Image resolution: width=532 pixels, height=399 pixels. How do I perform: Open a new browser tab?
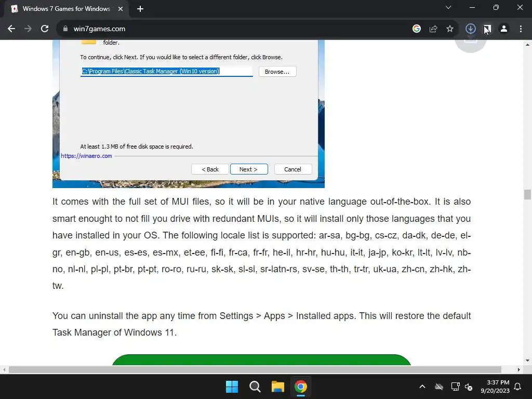point(140,9)
